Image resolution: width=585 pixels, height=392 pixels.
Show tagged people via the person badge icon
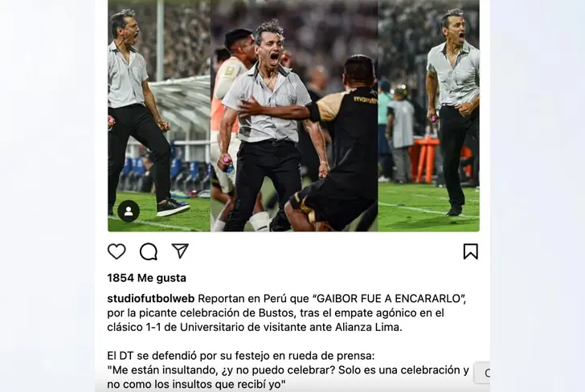point(129,210)
